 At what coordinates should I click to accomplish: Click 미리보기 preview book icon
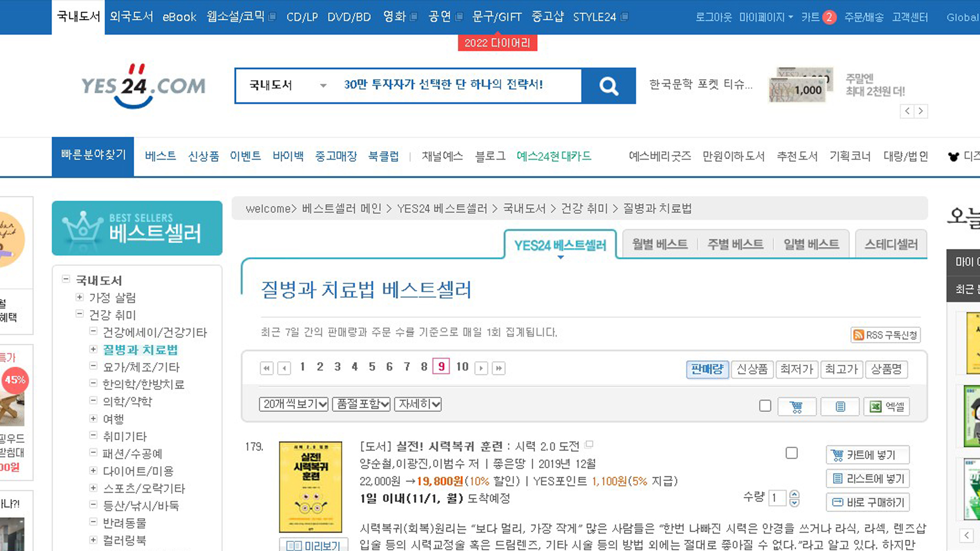click(x=313, y=544)
